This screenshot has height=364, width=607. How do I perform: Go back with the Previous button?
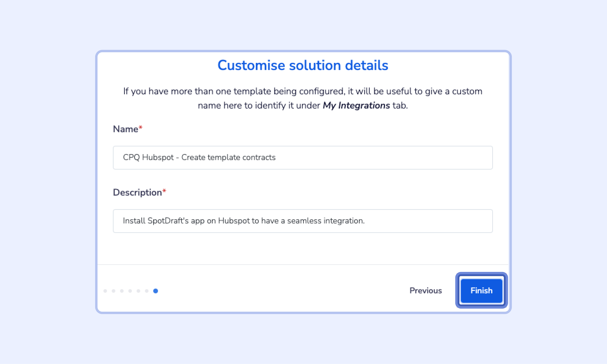coord(426,290)
